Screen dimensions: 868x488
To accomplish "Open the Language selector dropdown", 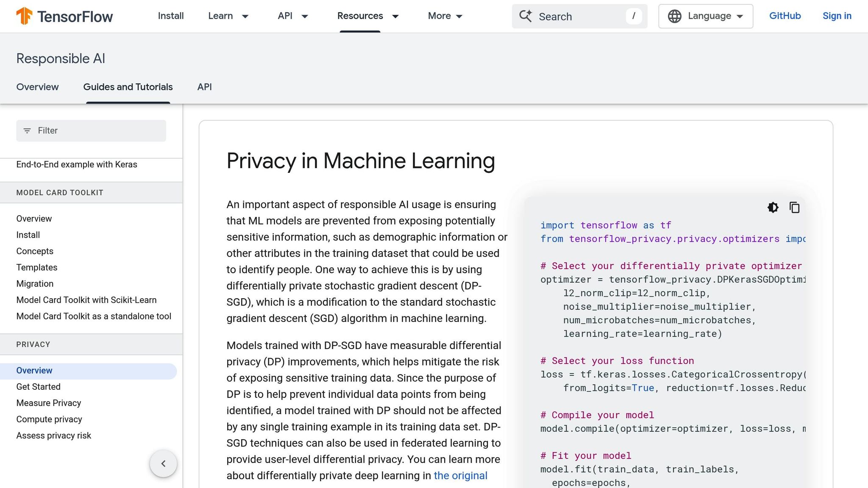I will coord(705,16).
